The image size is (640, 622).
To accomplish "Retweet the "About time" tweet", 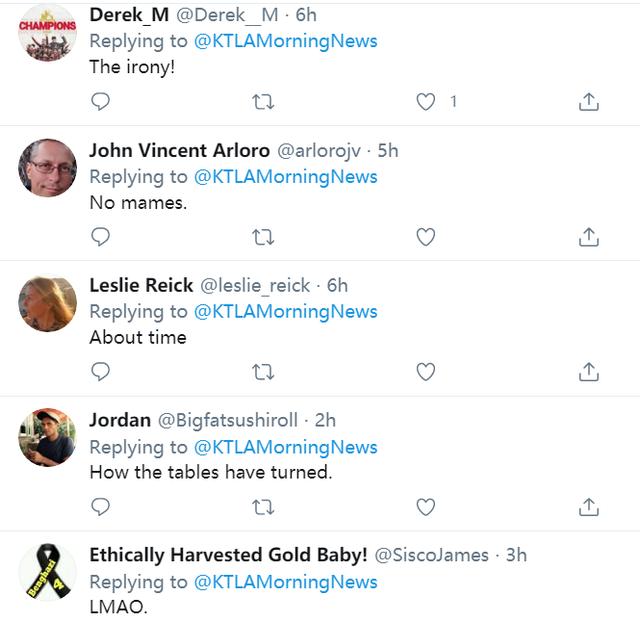I will 263,371.
